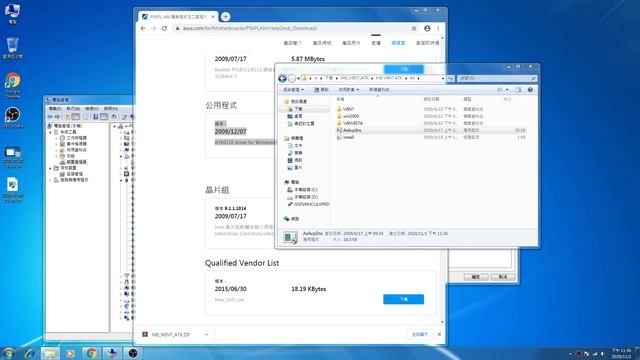Open Network in Explorer navigation pane
The image size is (640, 360).
pos(291,219)
